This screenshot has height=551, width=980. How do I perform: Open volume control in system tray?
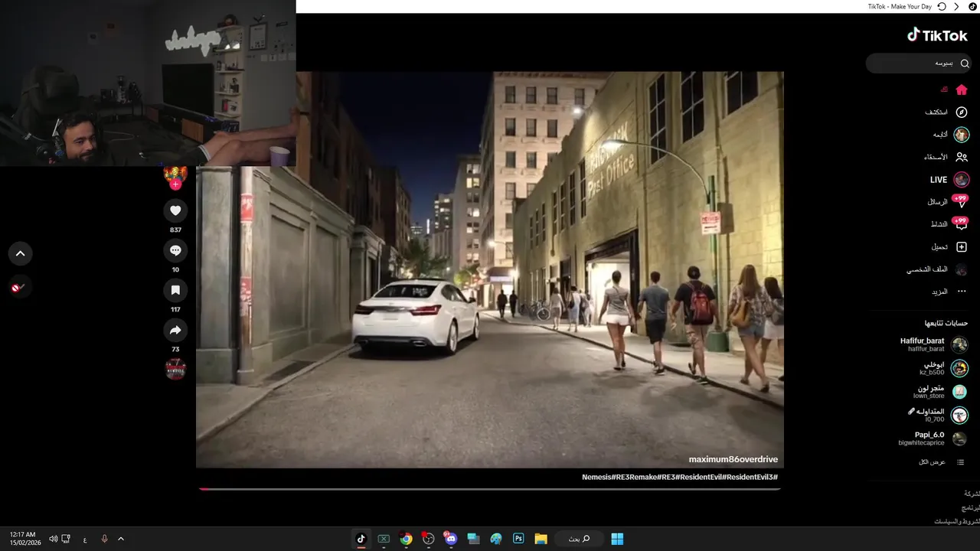pos(53,539)
